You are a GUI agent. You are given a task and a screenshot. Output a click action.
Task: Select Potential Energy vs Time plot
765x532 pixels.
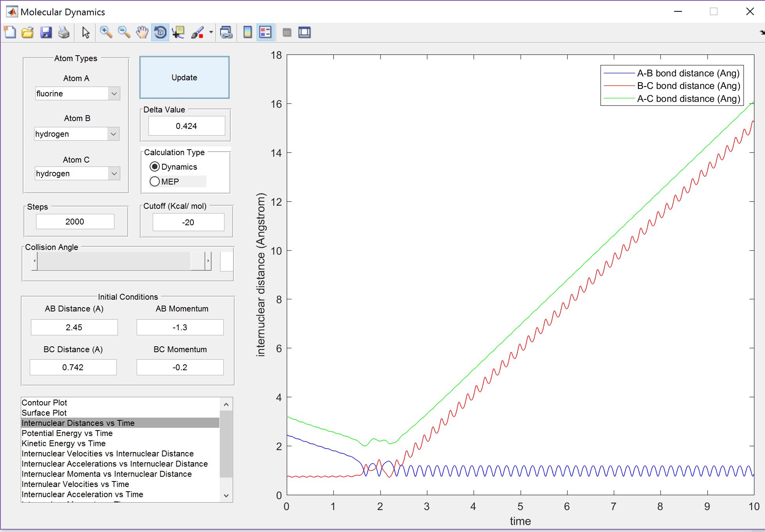pyautogui.click(x=67, y=433)
